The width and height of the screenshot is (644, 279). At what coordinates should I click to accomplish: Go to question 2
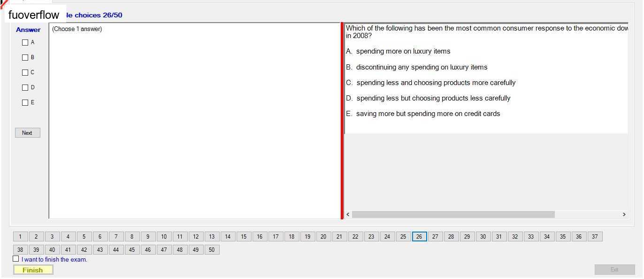(x=36, y=237)
